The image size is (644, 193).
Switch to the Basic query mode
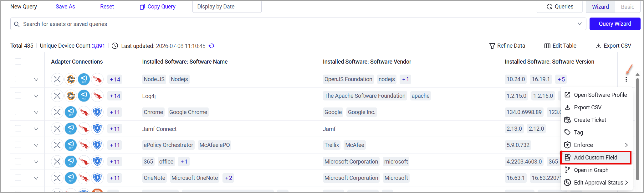click(627, 7)
